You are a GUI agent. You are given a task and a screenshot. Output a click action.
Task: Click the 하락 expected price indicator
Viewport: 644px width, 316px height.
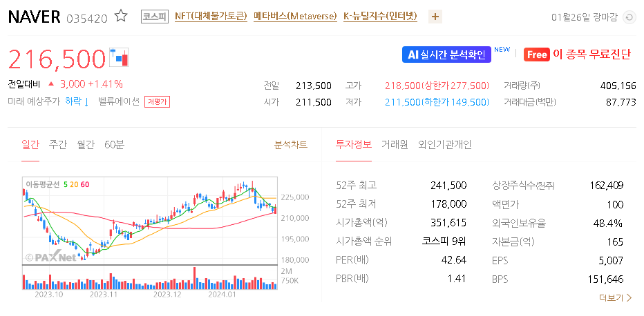pos(77,101)
